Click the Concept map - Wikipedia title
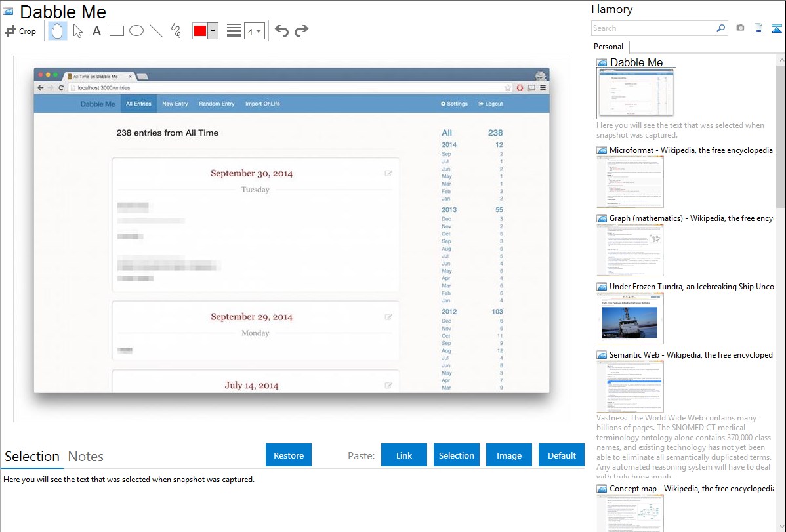This screenshot has width=786, height=532. click(691, 488)
